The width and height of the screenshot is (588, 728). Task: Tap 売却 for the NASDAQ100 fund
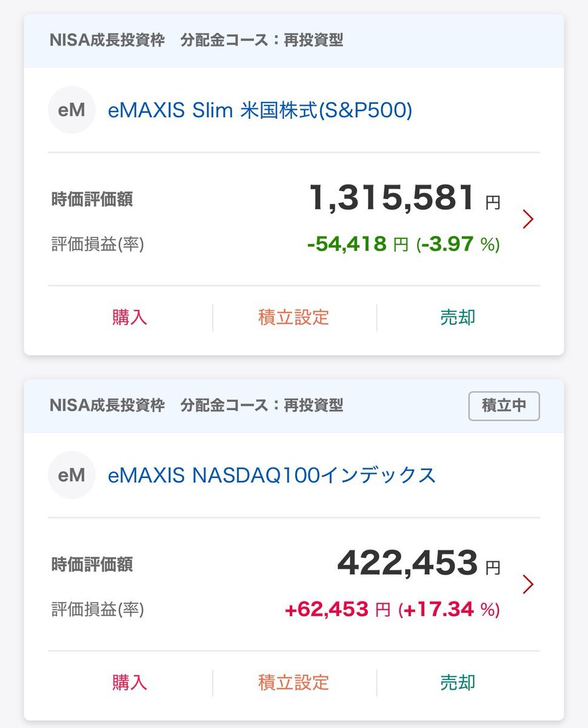[458, 682]
